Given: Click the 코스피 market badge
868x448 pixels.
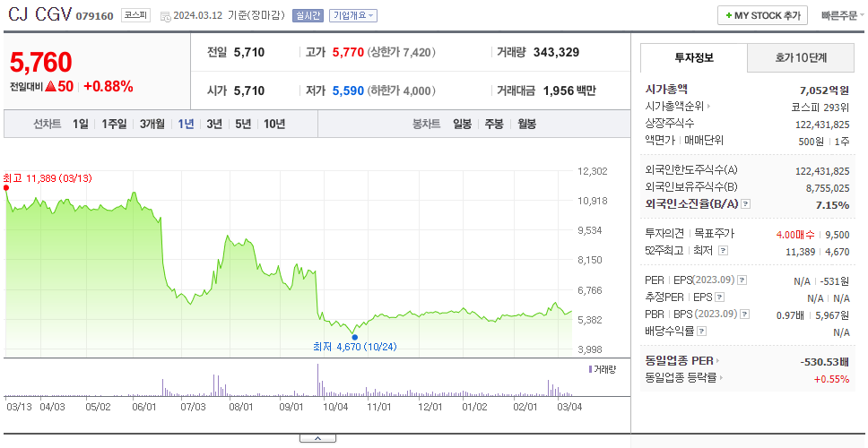Looking at the screenshot, I should [135, 15].
